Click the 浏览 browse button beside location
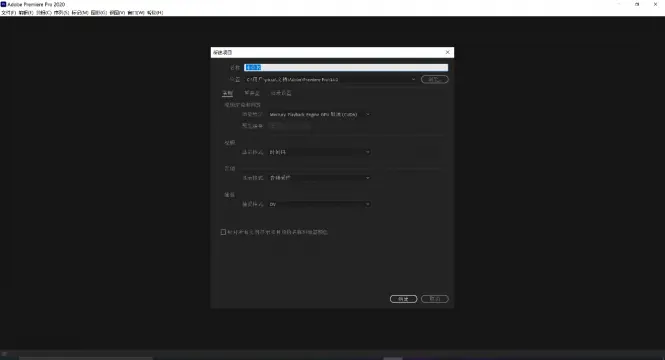Screen dimensions: 665x360 pyautogui.click(x=435, y=79)
